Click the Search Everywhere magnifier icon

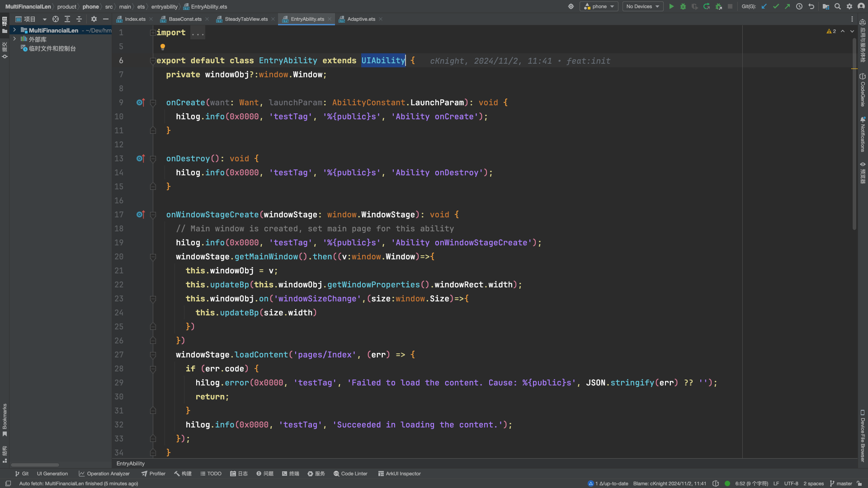click(x=838, y=6)
